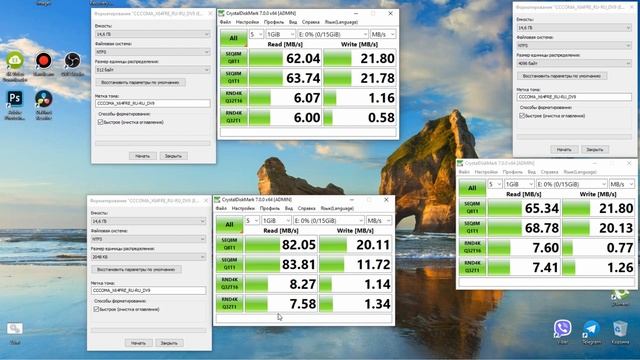640x360 pixels.
Task: Click the All button in the window showing 62.04
Action: pyautogui.click(x=233, y=38)
